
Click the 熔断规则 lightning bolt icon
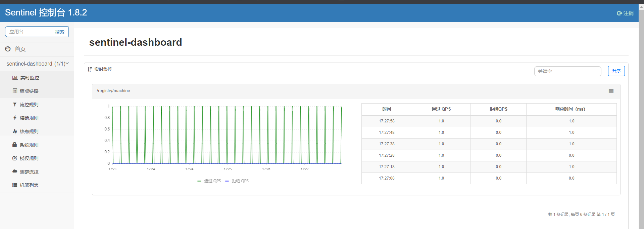coord(15,118)
